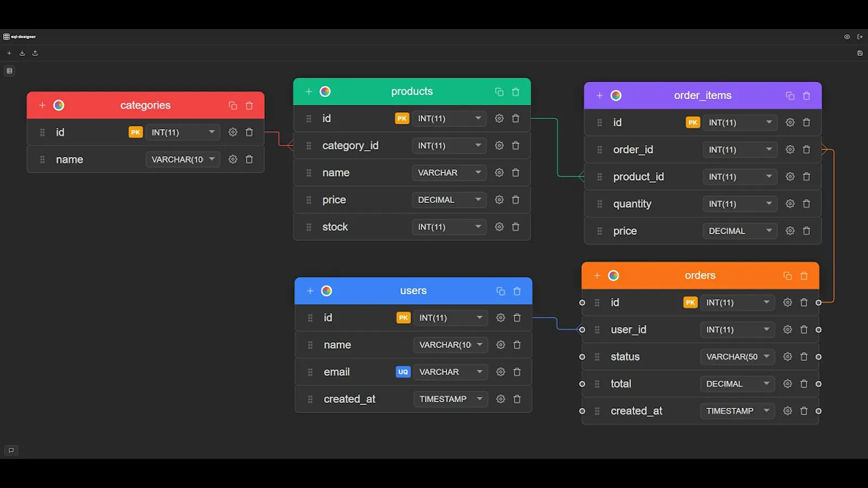
Task: Open DECIMAL type dropdown for order_items price
Action: click(x=740, y=231)
